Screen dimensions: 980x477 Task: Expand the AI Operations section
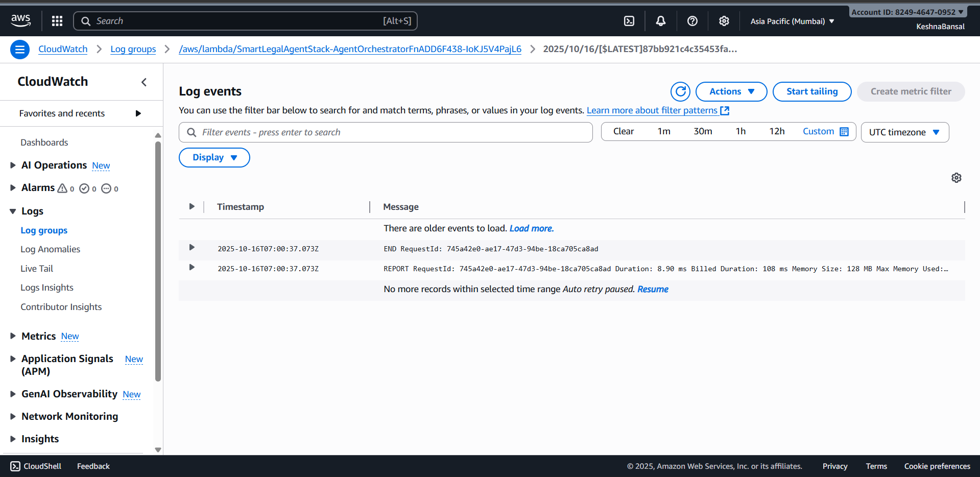(13, 165)
